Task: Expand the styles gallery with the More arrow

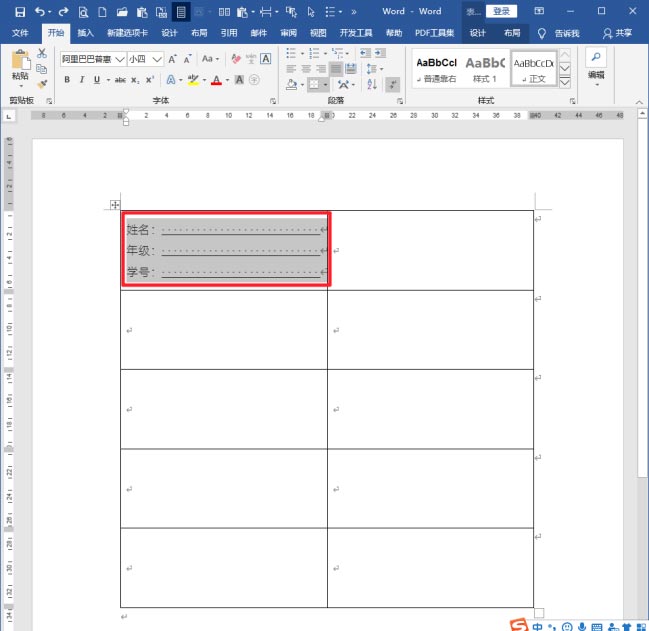Action: pyautogui.click(x=565, y=83)
